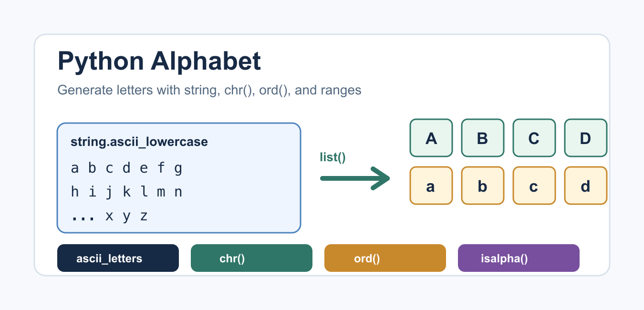Select the lowercase d letter tile
Image resolution: width=644 pixels, height=310 pixels.
(x=586, y=186)
